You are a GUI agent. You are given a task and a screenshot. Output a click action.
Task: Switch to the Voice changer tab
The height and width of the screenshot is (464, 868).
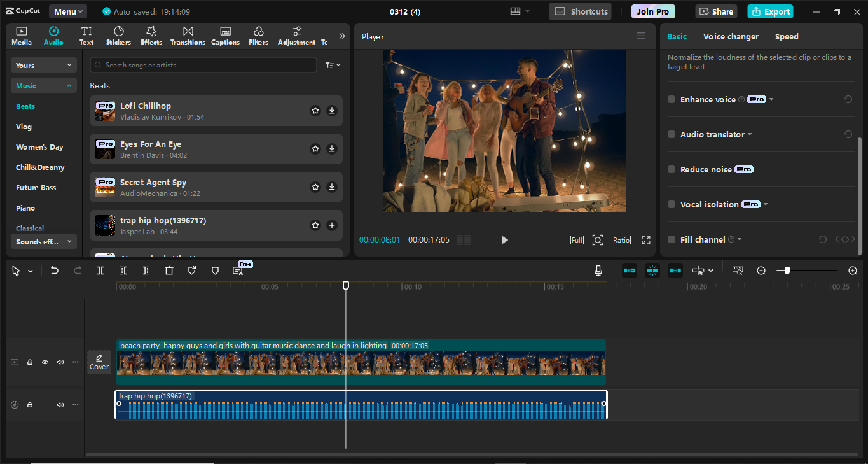[x=731, y=37]
